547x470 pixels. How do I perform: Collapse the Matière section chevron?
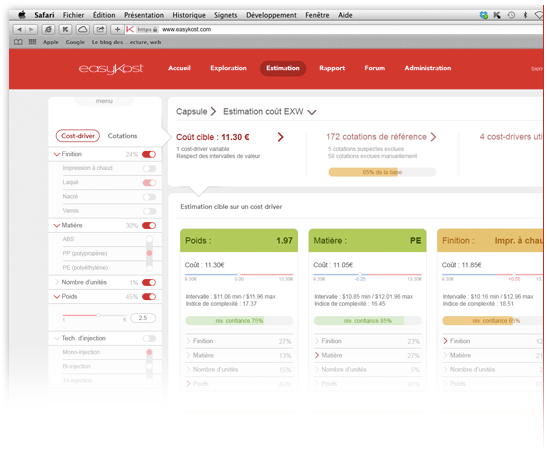tap(57, 225)
